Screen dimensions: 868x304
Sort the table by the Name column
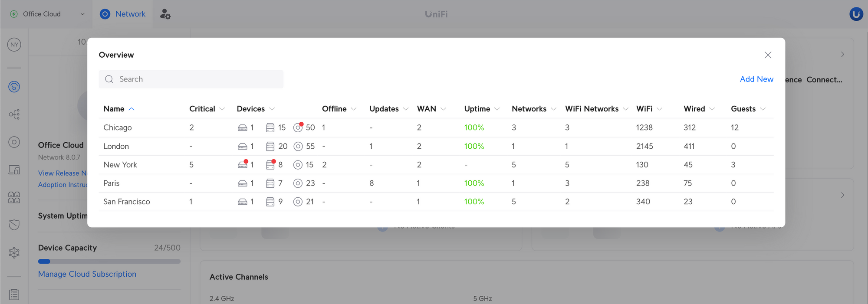(x=114, y=109)
